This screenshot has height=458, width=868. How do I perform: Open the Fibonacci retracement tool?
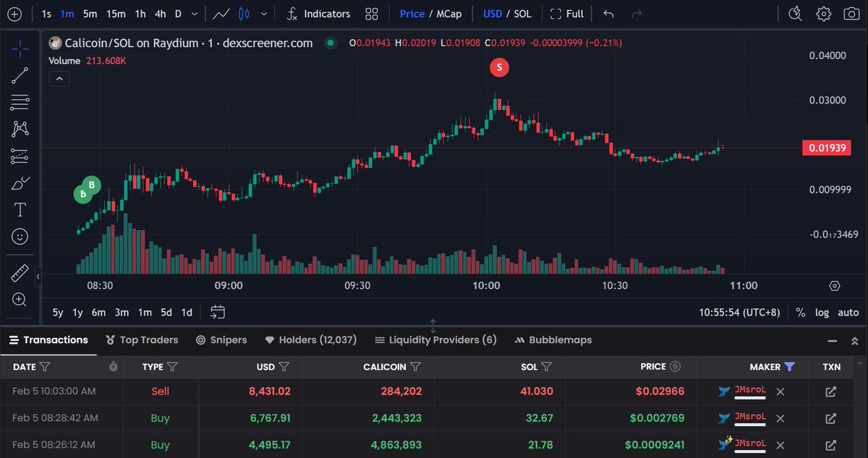pos(20,102)
